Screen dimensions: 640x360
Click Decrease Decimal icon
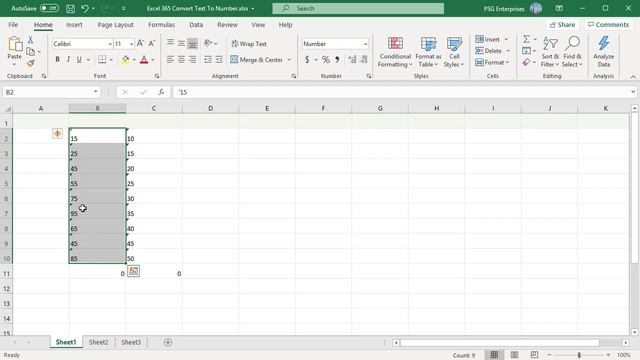tap(364, 60)
